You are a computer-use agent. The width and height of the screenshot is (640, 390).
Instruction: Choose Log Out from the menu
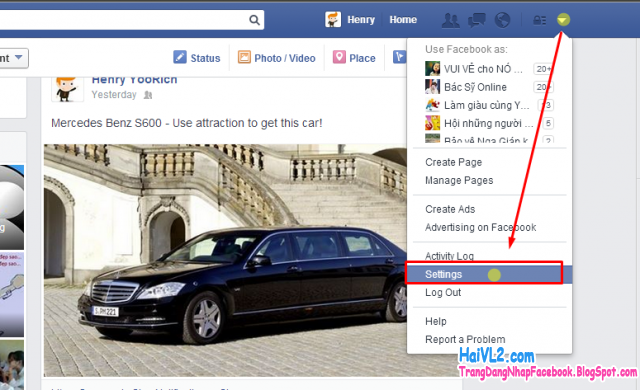click(443, 292)
